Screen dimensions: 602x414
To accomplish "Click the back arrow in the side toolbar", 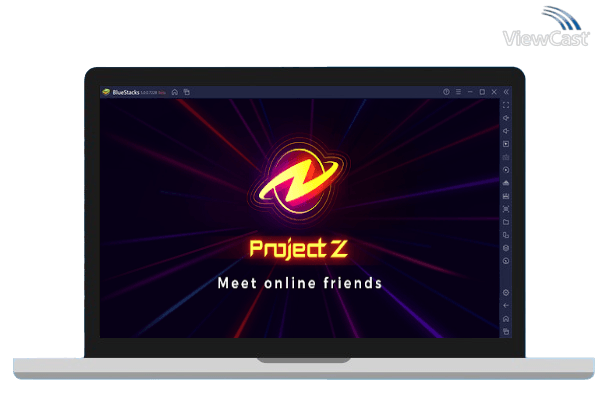I will click(x=506, y=306).
